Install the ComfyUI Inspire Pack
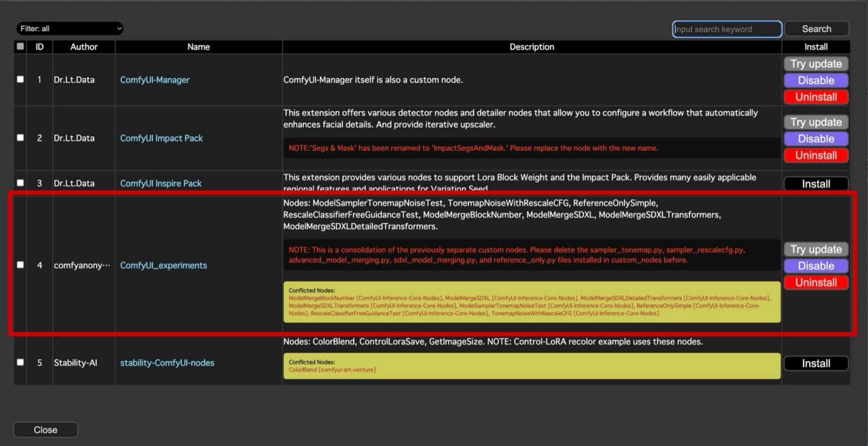The width and height of the screenshot is (868, 446). coord(816,183)
